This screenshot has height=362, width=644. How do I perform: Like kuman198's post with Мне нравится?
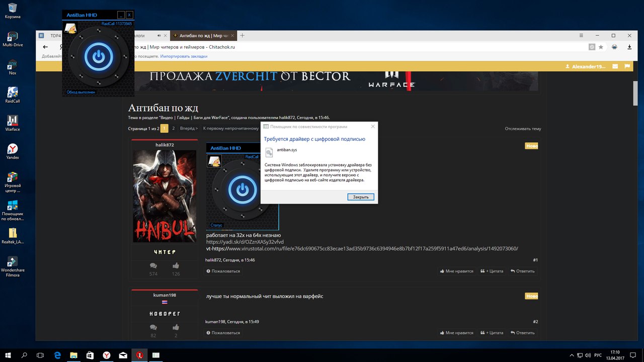[x=457, y=333]
